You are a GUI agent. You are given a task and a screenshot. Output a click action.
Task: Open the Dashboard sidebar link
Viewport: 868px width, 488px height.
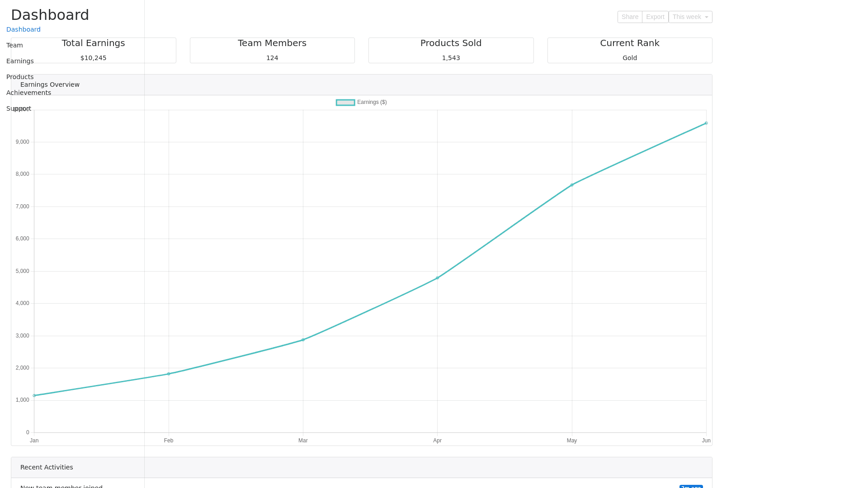24,29
